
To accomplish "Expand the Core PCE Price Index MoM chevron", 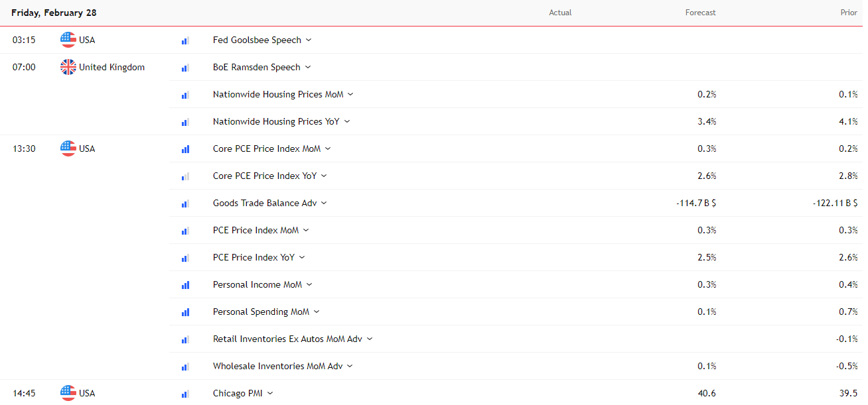I will click(328, 148).
